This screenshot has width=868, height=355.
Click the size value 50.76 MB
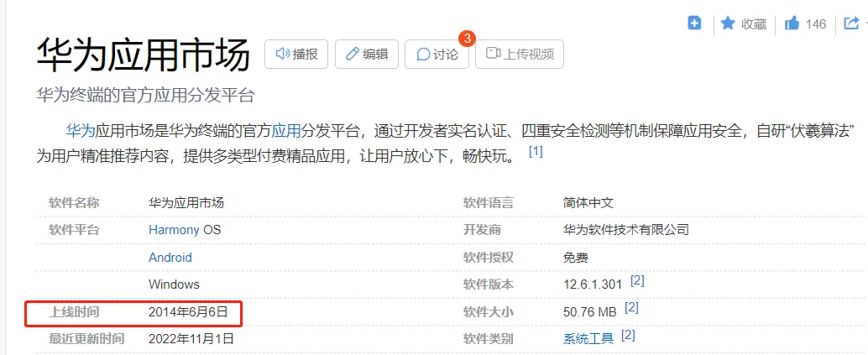(x=589, y=312)
